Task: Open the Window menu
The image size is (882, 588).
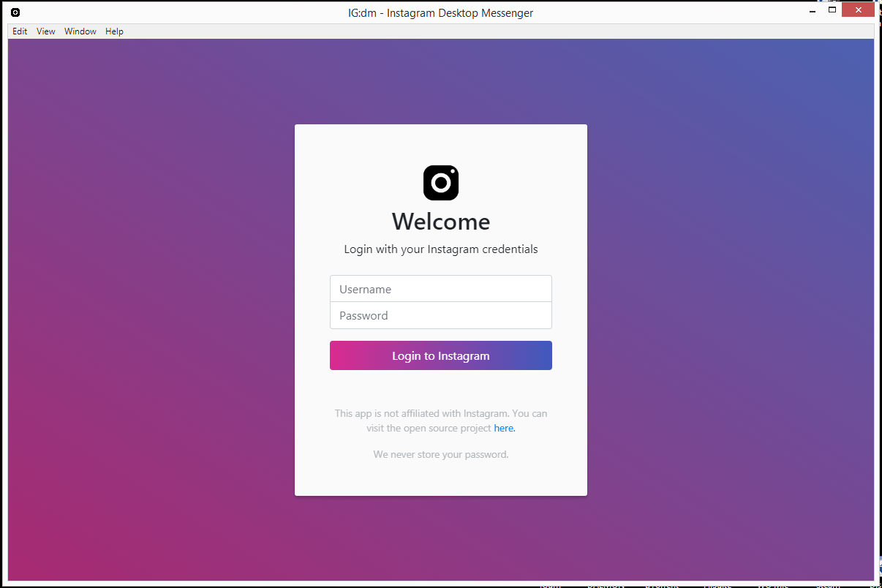Action: pyautogui.click(x=80, y=31)
